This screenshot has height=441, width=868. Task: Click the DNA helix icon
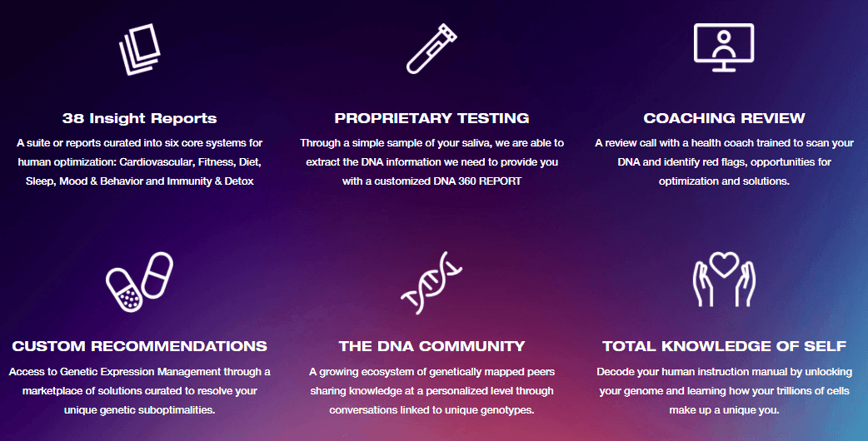432,282
